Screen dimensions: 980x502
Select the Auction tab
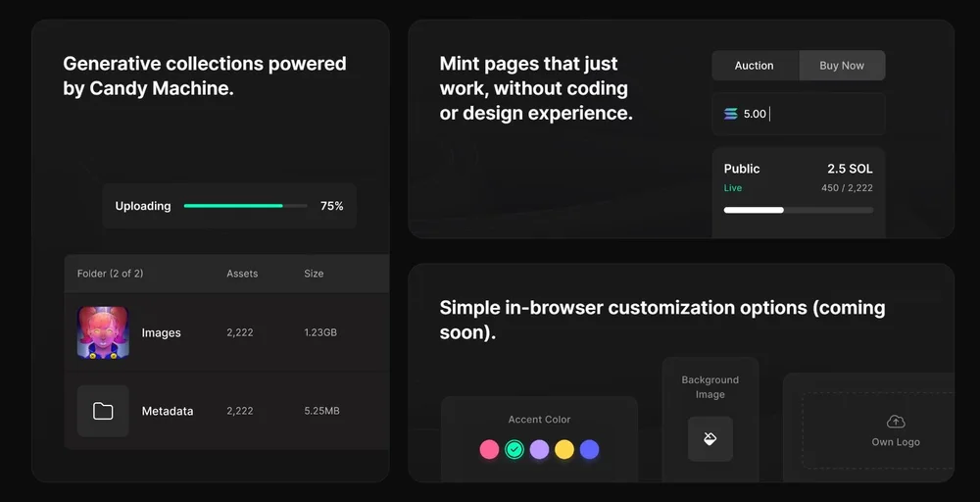[x=755, y=66]
